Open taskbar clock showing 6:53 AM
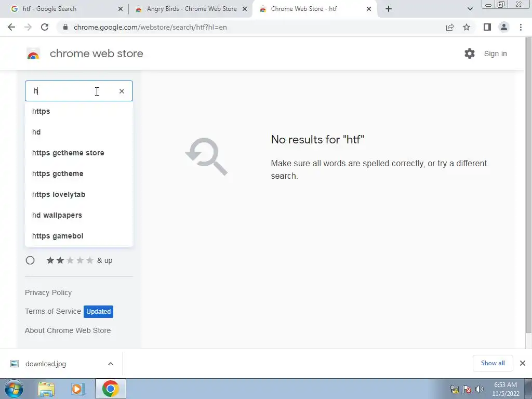 tap(506, 389)
